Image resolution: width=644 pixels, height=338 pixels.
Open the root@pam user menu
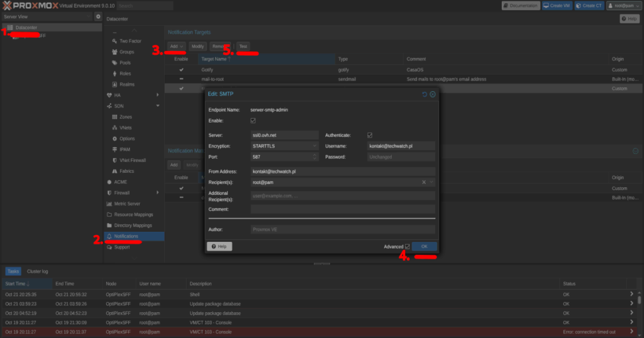point(623,6)
